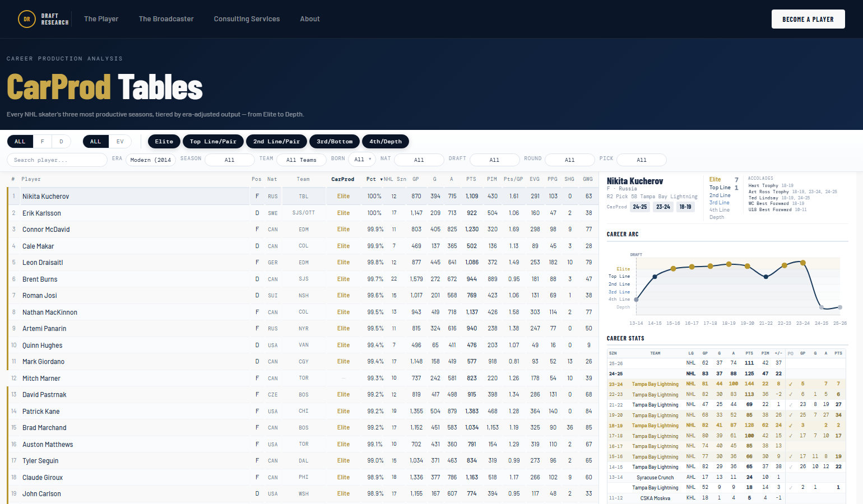The width and height of the screenshot is (863, 504).
Task: Open the TEAM dropdown showing All Teams
Action: click(301, 160)
